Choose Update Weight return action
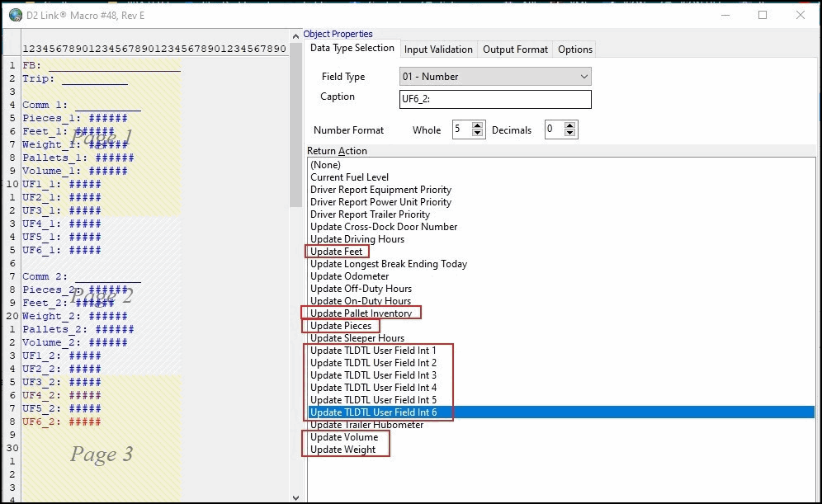 click(x=343, y=450)
